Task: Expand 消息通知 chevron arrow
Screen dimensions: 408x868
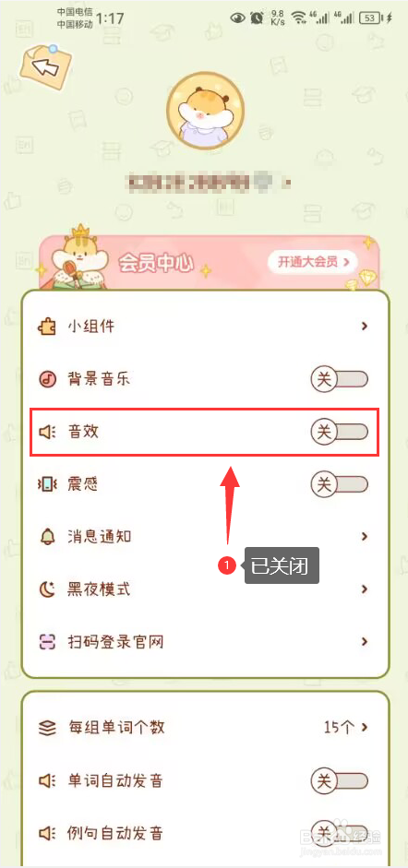Action: pyautogui.click(x=365, y=537)
